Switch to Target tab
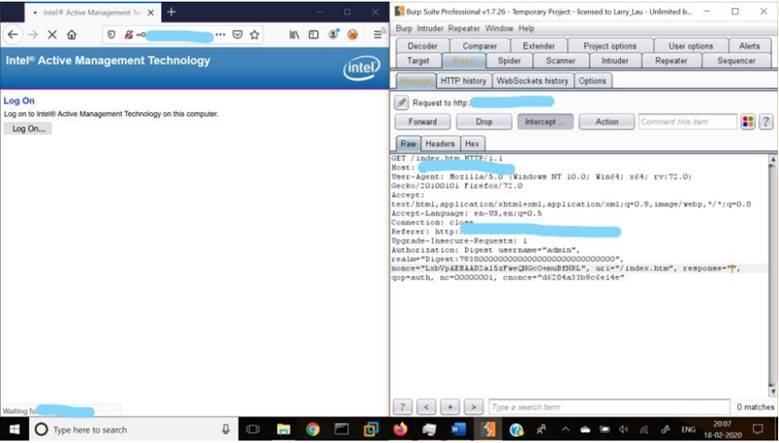The height and width of the screenshot is (443, 779). (418, 61)
